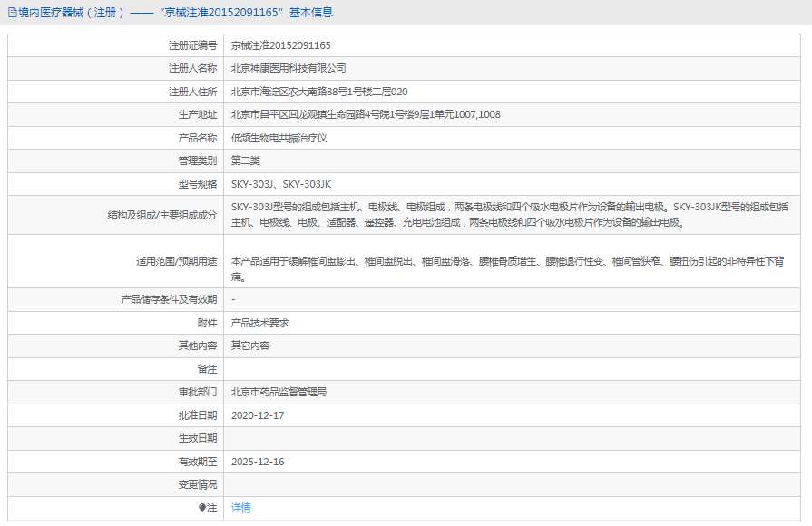Click the 产品储存条件及有效期 label

(x=169, y=300)
